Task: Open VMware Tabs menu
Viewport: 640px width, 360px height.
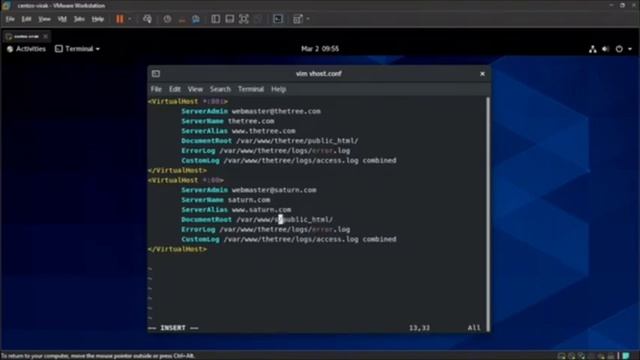Action: 79,19
